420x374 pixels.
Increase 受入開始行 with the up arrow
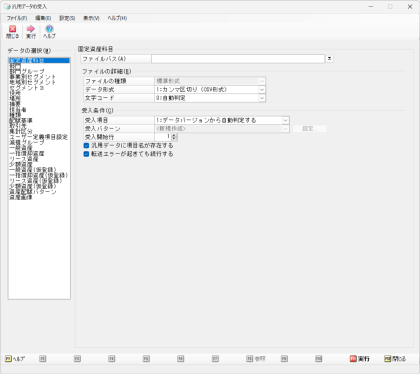pyautogui.click(x=174, y=135)
